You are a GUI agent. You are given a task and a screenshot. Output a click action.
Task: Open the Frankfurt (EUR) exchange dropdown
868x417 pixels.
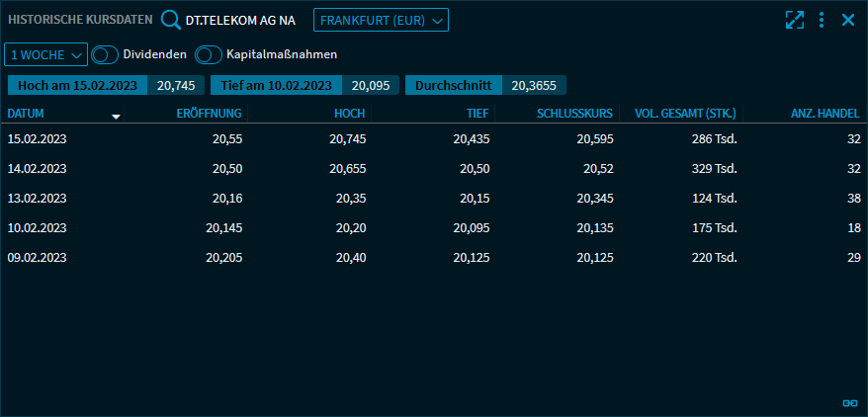pos(381,20)
